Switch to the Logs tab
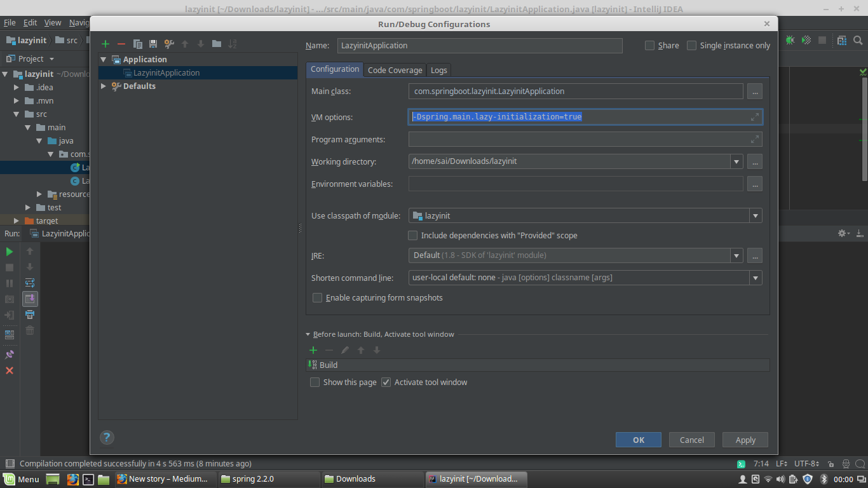 click(x=438, y=70)
